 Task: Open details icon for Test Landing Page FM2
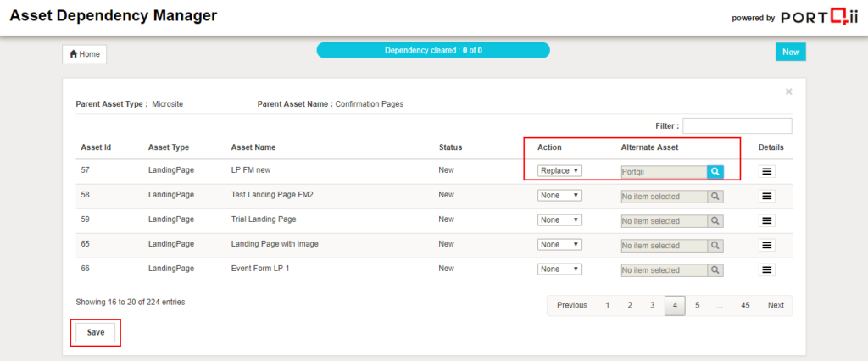point(766,196)
